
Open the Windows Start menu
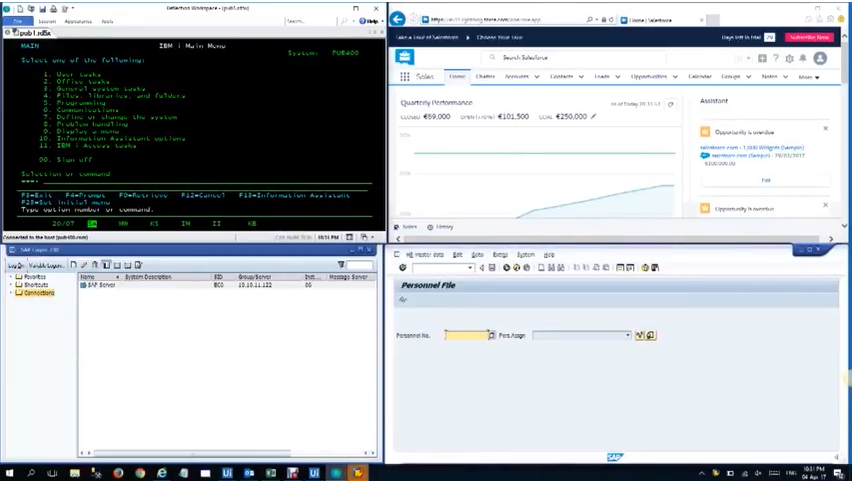tap(9, 473)
